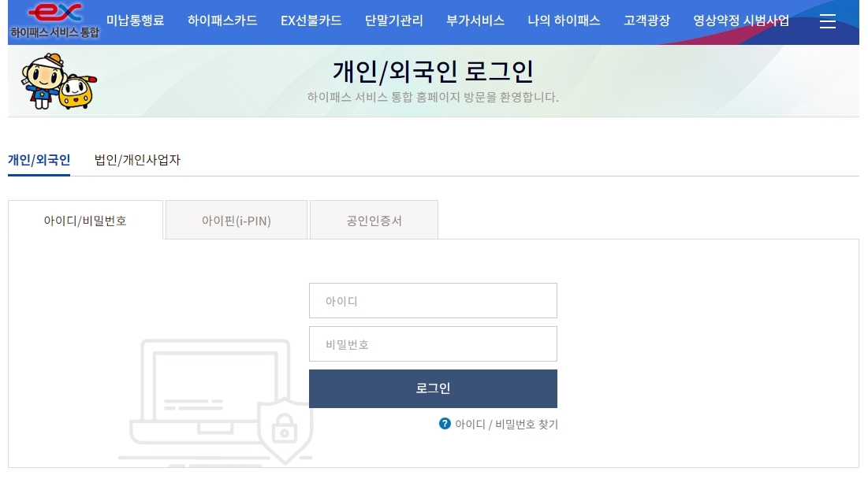Switch to 아이핀(i-PIN) tab
Viewport: 868px width, 479px height.
(x=237, y=220)
